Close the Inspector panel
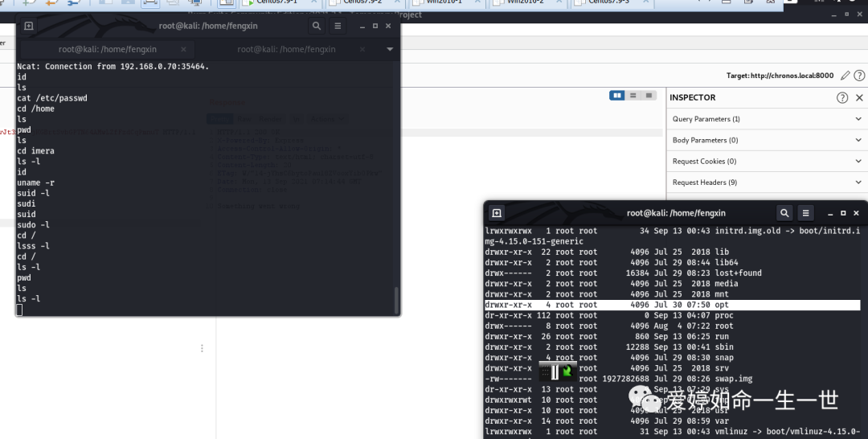The width and height of the screenshot is (868, 439). 859,97
